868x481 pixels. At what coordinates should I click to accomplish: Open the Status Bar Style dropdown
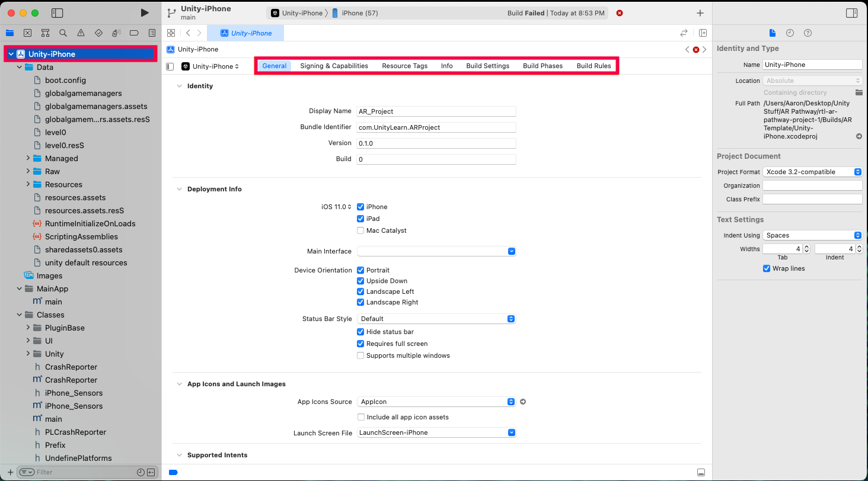(436, 319)
